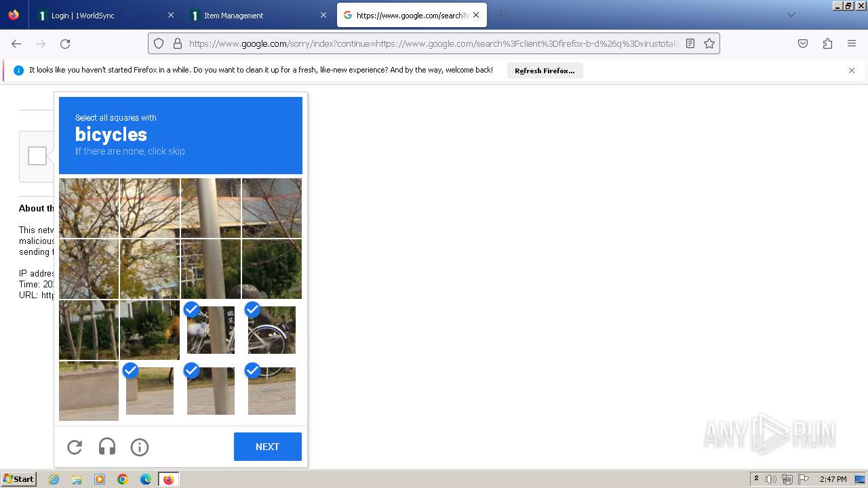Dismiss the Firefox refresh notification

[x=852, y=70]
